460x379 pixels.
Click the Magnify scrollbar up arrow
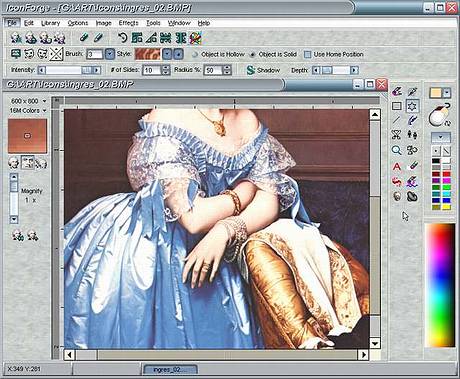click(14, 178)
